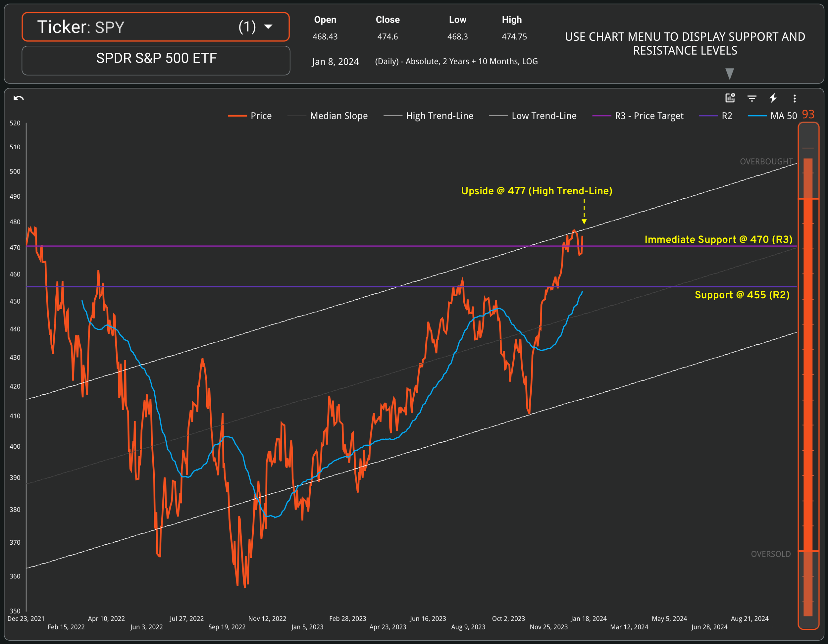The image size is (828, 644).
Task: Click the 'Support @ 455 (R2)' annotation
Action: 742,295
